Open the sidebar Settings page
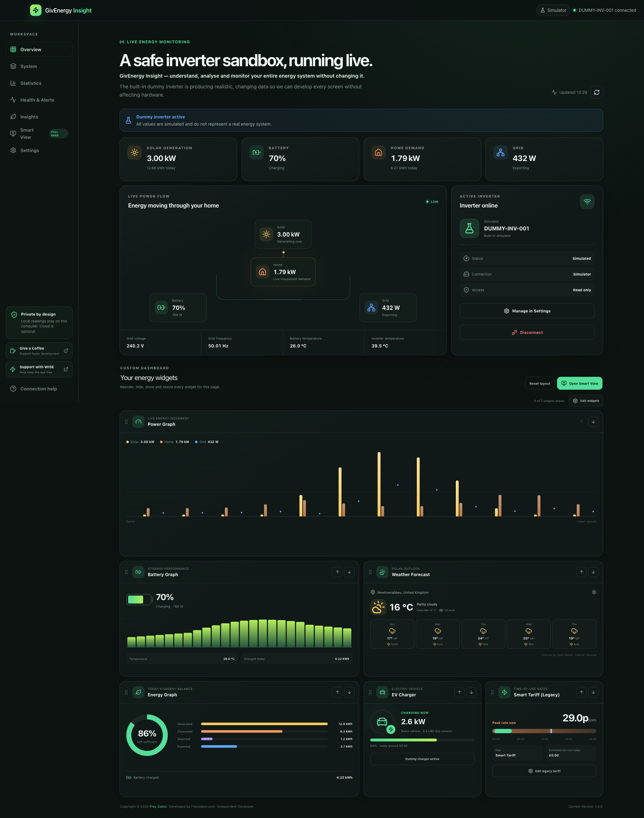This screenshot has height=818, width=644. point(39,151)
